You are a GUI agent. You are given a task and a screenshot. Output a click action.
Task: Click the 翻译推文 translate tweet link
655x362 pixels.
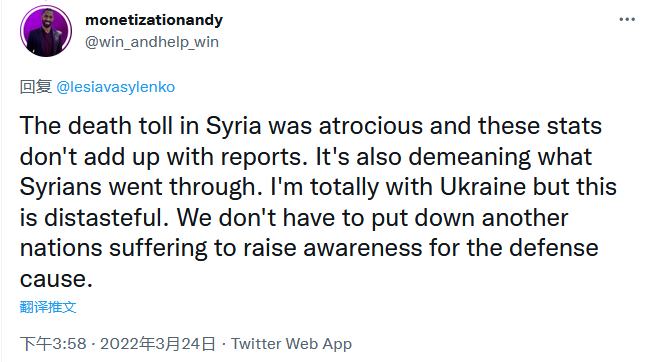[x=48, y=307]
